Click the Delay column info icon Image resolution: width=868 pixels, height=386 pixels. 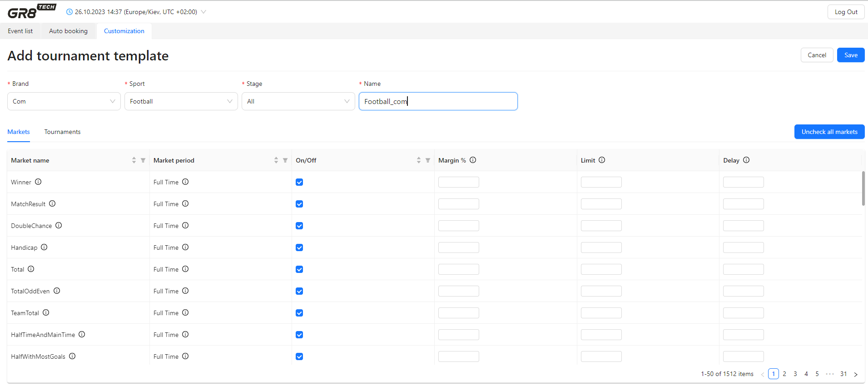746,160
